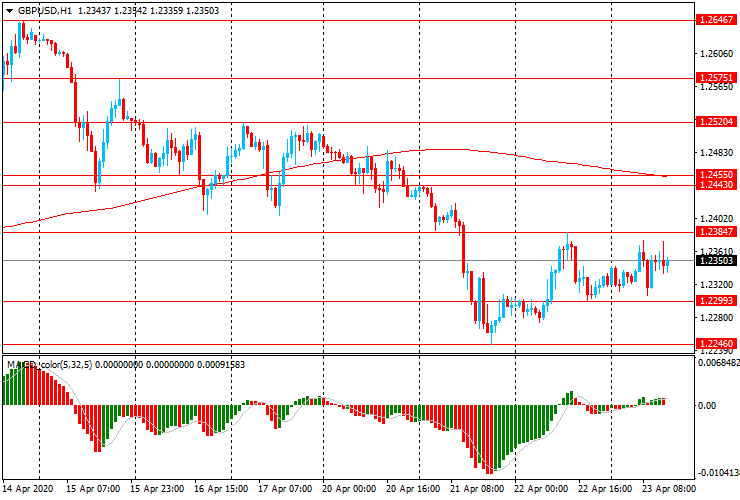This screenshot has height=500, width=740.
Task: Click the 23 Apr 08:00 time label
Action: 668,489
